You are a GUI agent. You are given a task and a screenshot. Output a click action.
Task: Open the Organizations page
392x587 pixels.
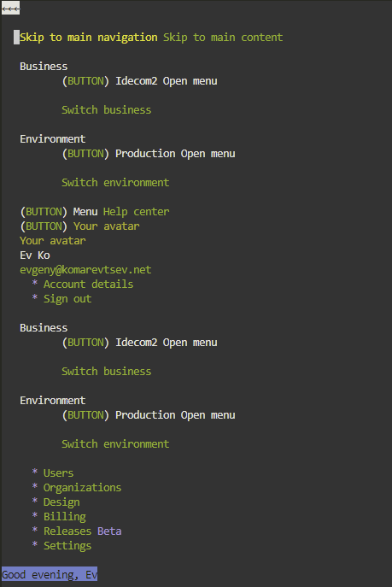(x=82, y=488)
